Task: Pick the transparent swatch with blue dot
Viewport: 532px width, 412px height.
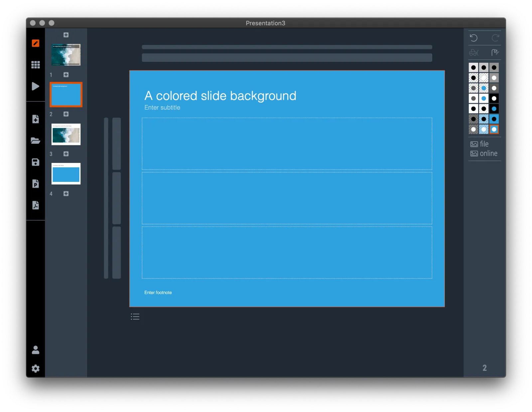Action: pos(484,88)
